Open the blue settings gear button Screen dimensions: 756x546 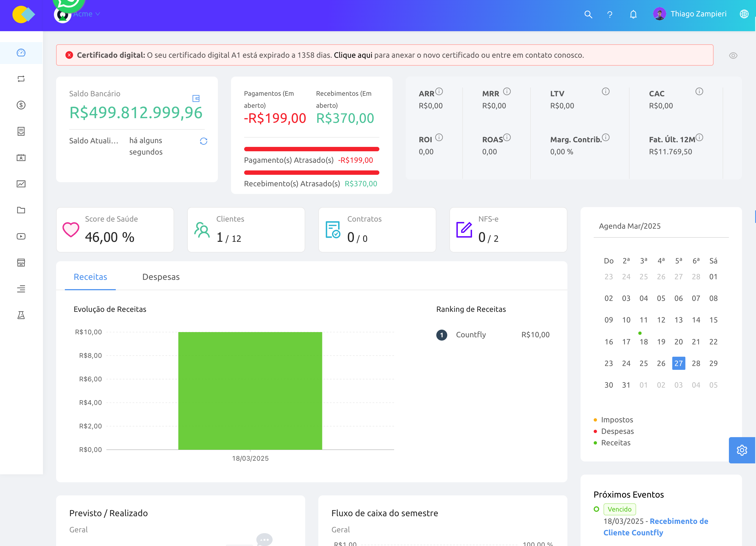[x=742, y=450]
